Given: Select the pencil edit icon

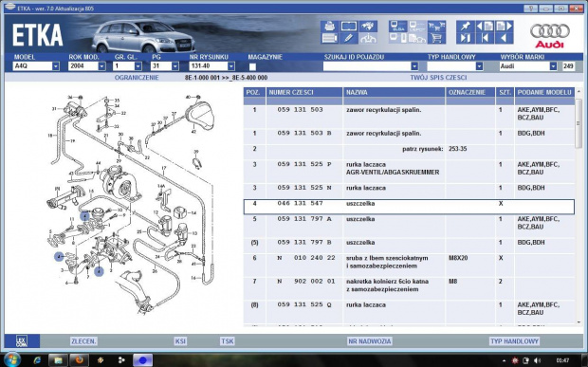Looking at the screenshot, I should click(349, 38).
